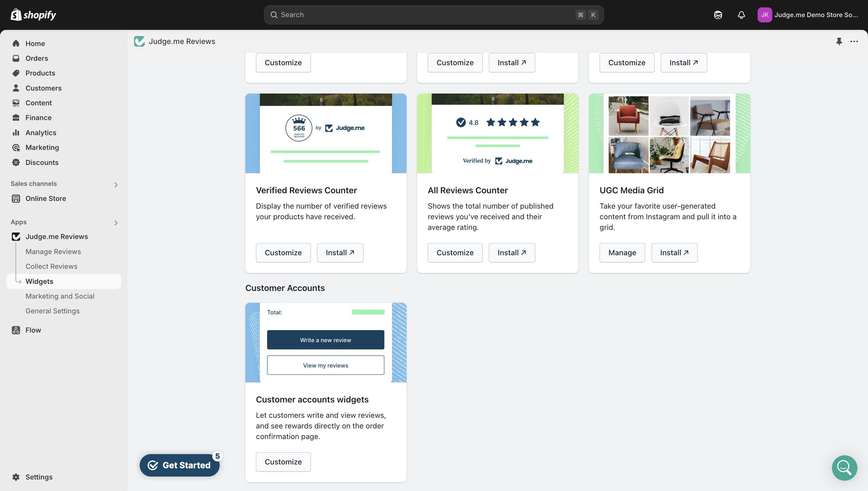Go to Analytics in the sidebar
This screenshot has height=491, width=868.
click(41, 132)
